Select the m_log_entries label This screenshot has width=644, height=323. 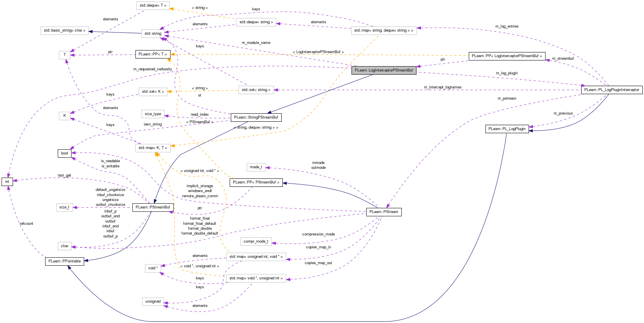507,26
